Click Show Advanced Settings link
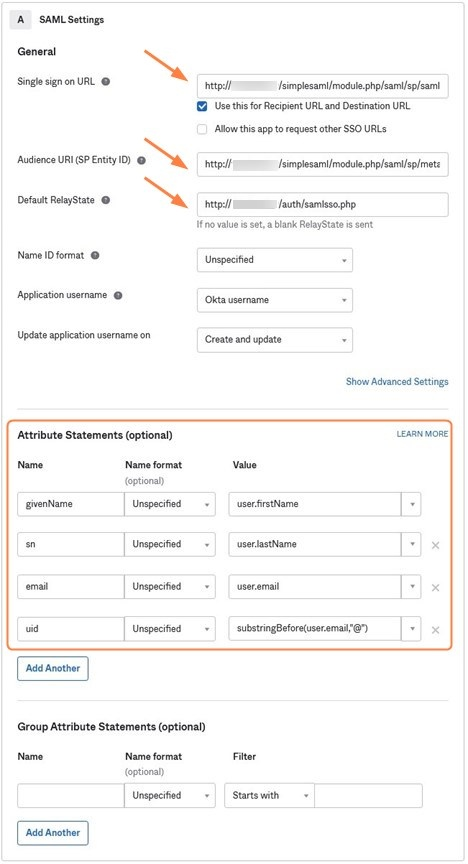Image resolution: width=468 pixels, height=864 pixels. [397, 381]
